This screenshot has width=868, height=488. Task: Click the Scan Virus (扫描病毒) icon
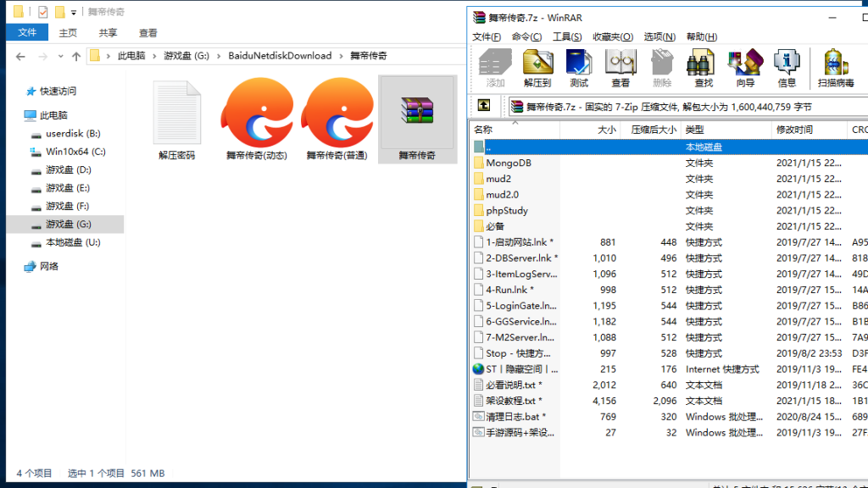coord(835,68)
